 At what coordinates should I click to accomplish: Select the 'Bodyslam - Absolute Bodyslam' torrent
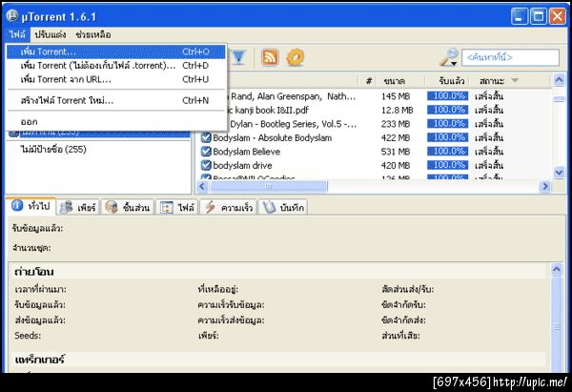coord(272,137)
